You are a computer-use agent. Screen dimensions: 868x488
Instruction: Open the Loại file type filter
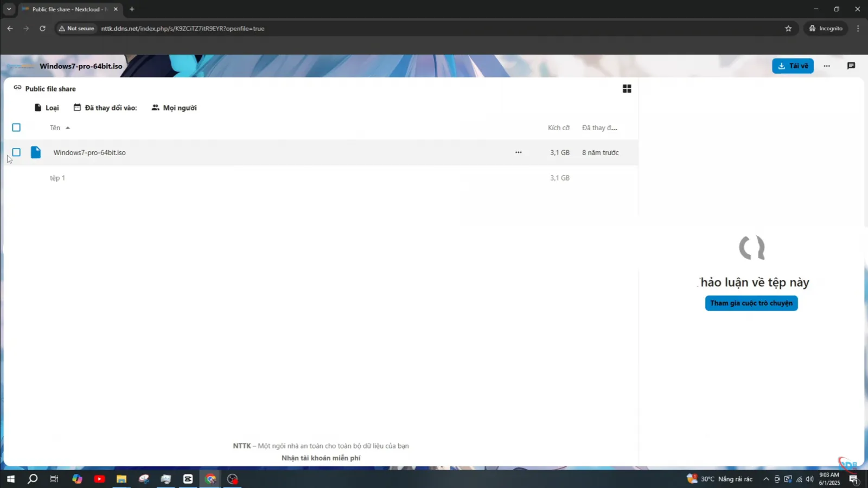pos(47,108)
